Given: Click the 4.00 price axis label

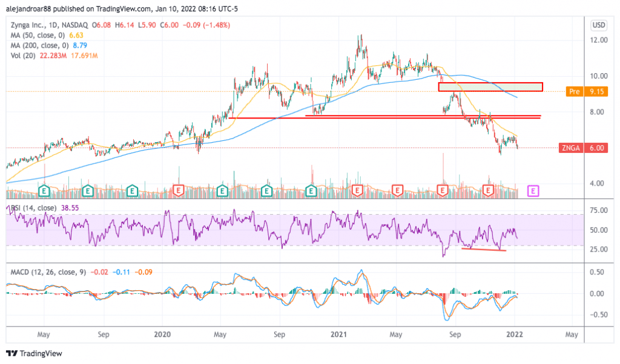Looking at the screenshot, I should 596,183.
